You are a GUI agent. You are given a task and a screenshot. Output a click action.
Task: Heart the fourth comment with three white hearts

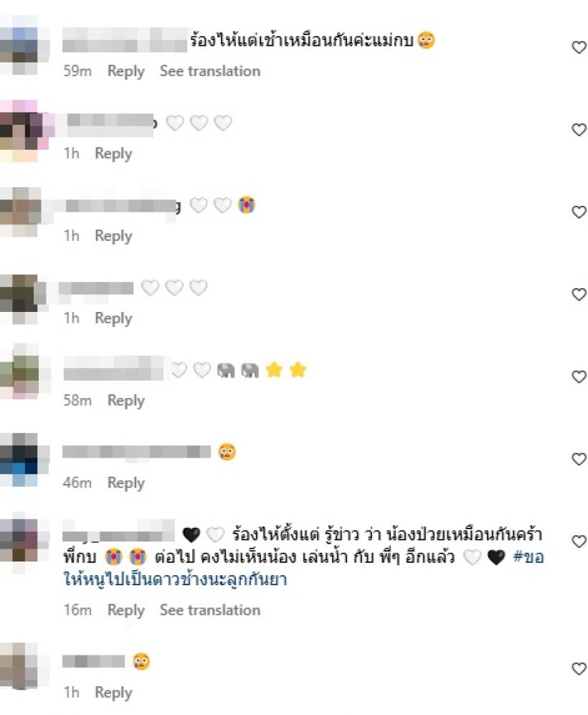(579, 294)
